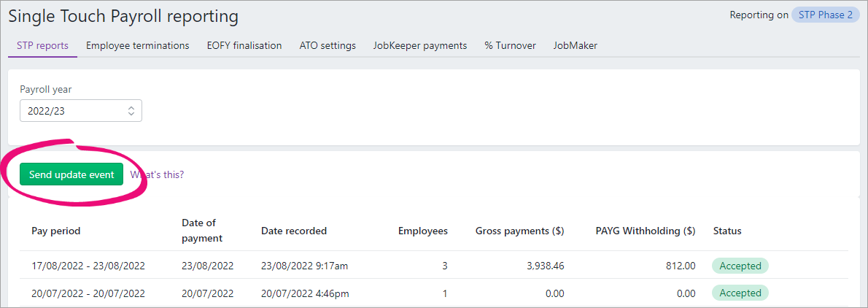
Task: Click the STP Phase 2 badge
Action: (825, 15)
